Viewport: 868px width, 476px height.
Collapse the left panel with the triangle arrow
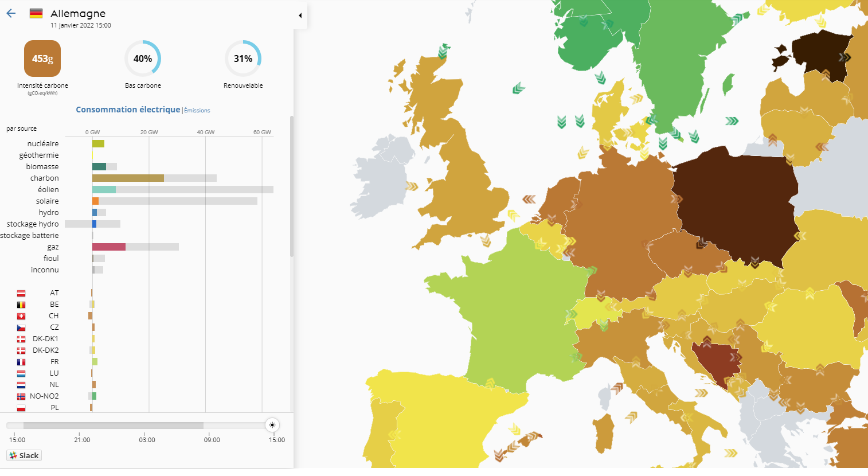pyautogui.click(x=300, y=15)
